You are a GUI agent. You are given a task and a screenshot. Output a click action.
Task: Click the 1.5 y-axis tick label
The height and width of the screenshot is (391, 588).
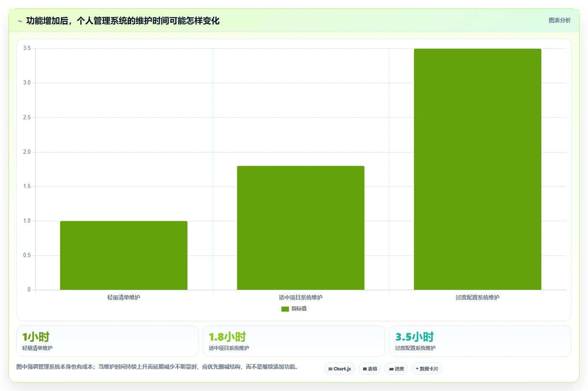(x=27, y=186)
